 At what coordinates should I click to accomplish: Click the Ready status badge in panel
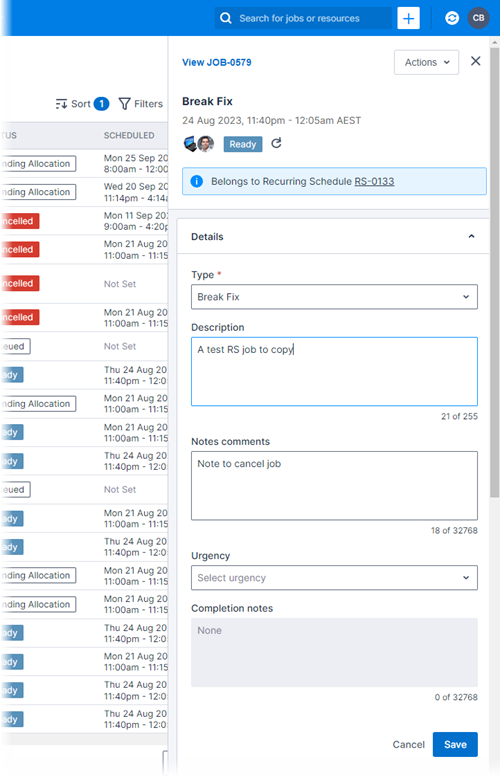(243, 144)
